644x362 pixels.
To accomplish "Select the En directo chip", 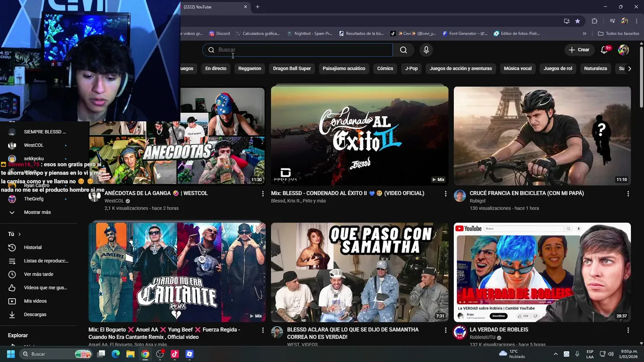I will click(x=216, y=68).
